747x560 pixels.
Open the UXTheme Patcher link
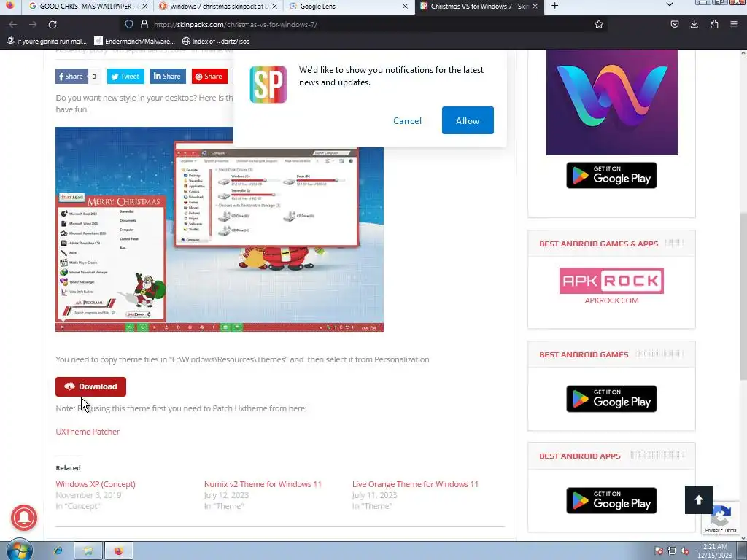[x=88, y=432]
